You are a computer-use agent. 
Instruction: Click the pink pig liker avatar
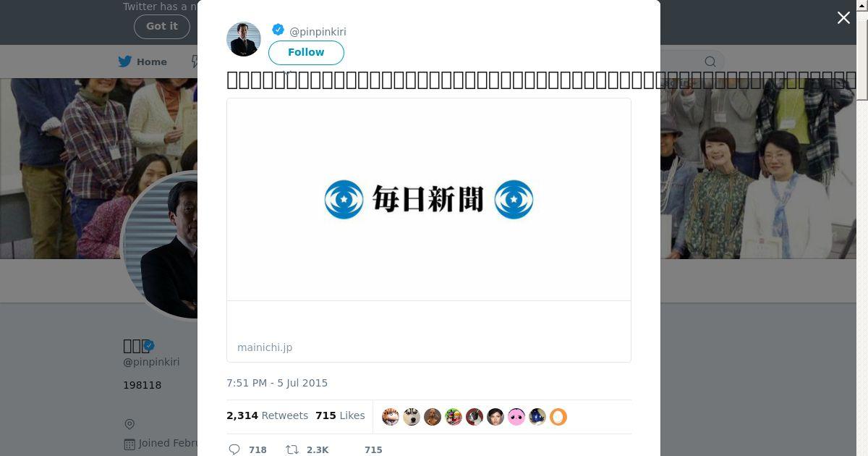point(516,417)
